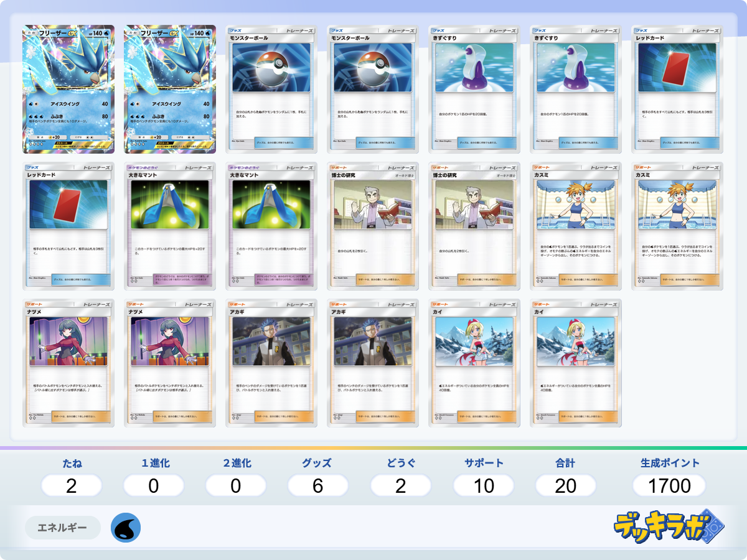Click the second きずぐすり potion card
This screenshot has height=560, width=747.
576,89
